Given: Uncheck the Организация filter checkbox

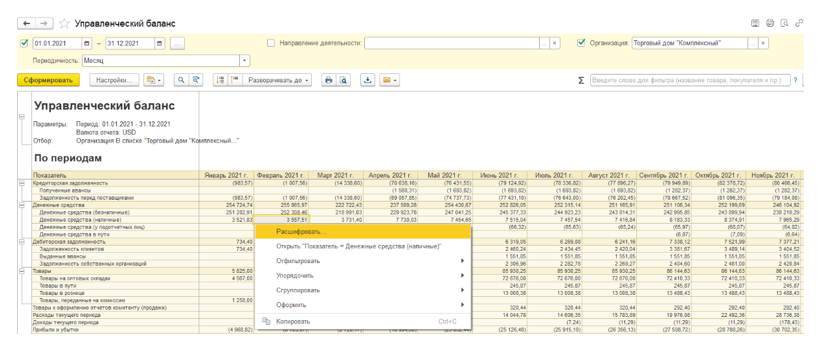Looking at the screenshot, I should (x=581, y=44).
